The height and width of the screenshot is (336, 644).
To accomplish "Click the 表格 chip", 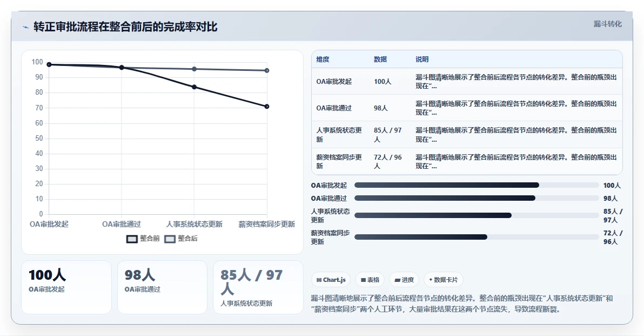I will (370, 280).
